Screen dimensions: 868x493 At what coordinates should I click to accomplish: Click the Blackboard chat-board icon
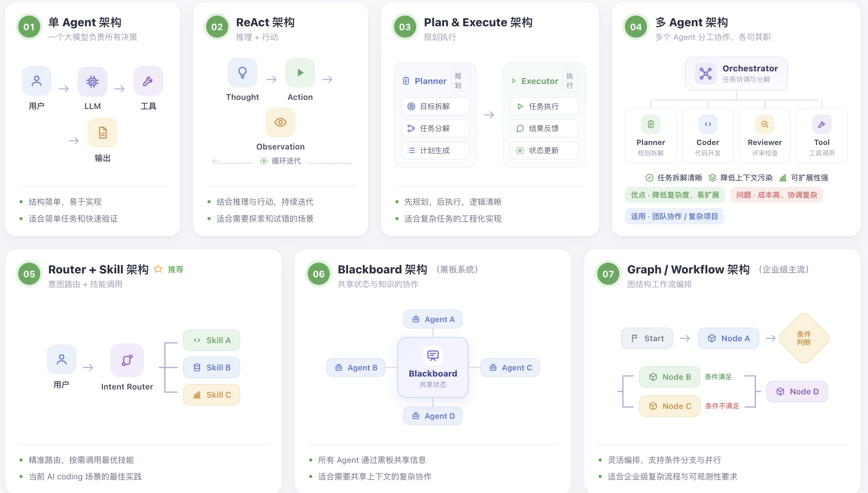pos(433,355)
